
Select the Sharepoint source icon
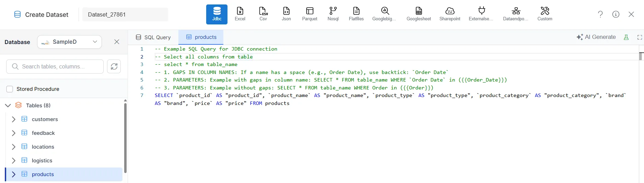[450, 14]
